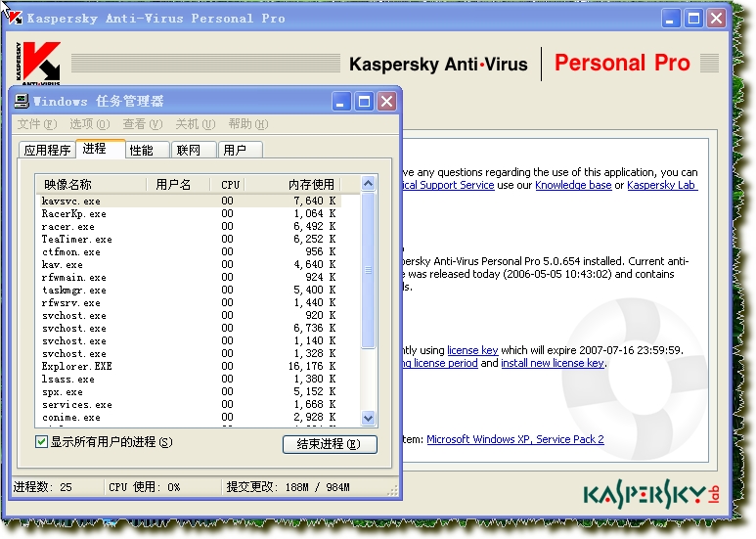Click the Task Manager resize grip
The height and width of the screenshot is (539, 756).
[393, 490]
